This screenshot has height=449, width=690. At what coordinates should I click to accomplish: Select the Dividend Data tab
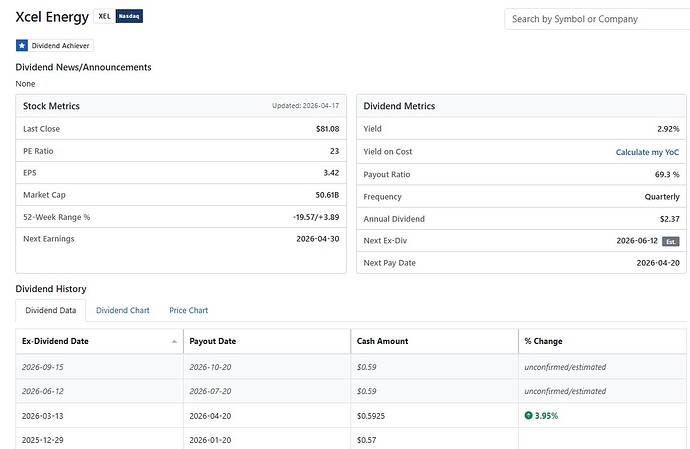coord(51,310)
